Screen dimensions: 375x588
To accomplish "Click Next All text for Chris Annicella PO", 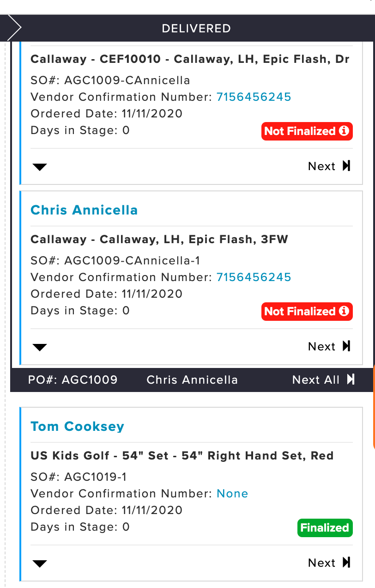I will 316,380.
